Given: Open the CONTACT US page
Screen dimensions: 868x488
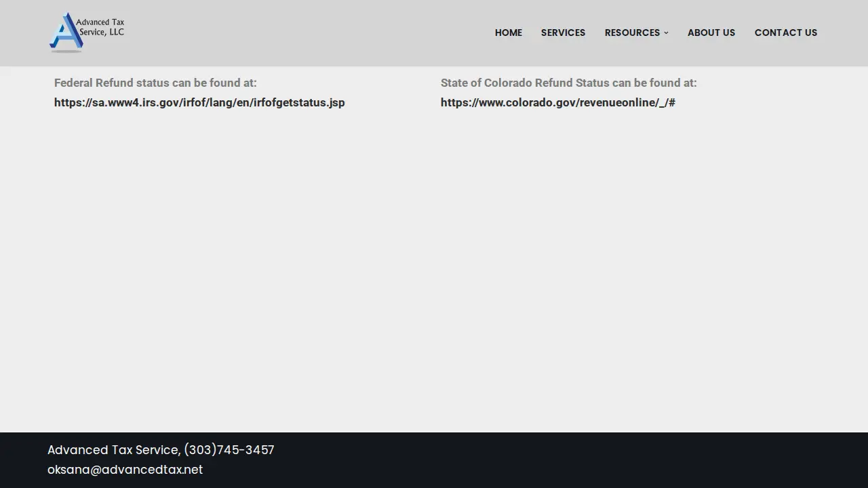Looking at the screenshot, I should click(x=786, y=33).
